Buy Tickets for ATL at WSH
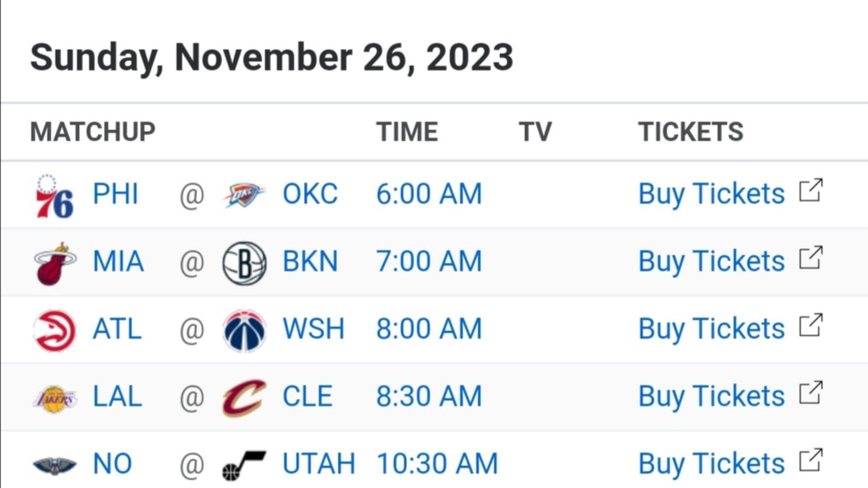Screen dimensions: 868x488 point(711,328)
